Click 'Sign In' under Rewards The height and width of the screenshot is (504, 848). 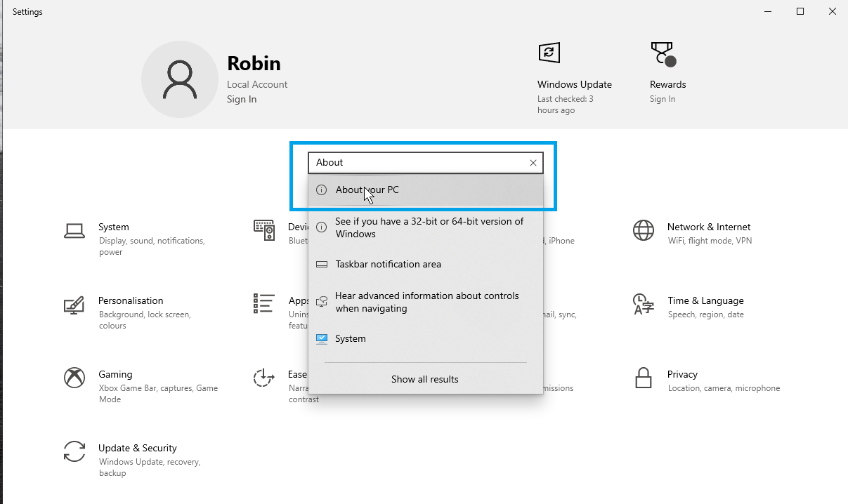click(x=663, y=99)
